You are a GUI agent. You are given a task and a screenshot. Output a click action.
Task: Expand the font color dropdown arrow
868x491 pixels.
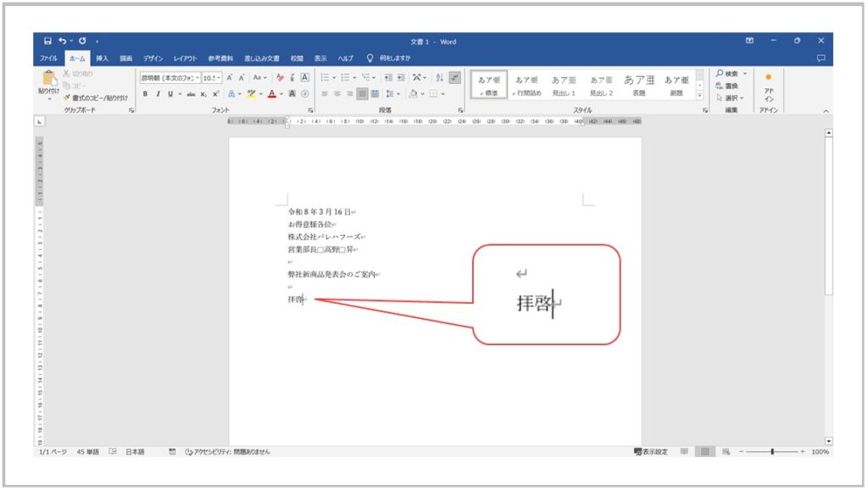(x=281, y=93)
